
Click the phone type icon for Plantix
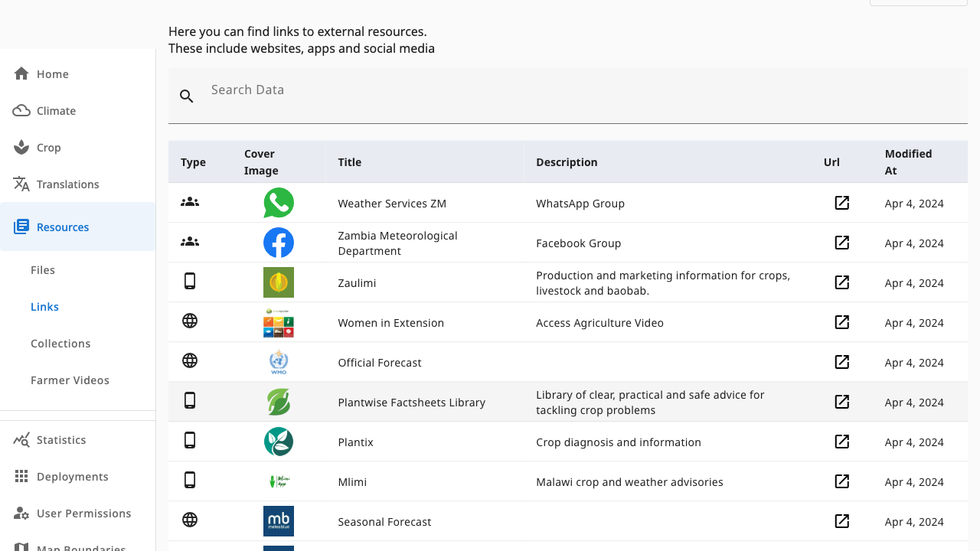(x=190, y=440)
